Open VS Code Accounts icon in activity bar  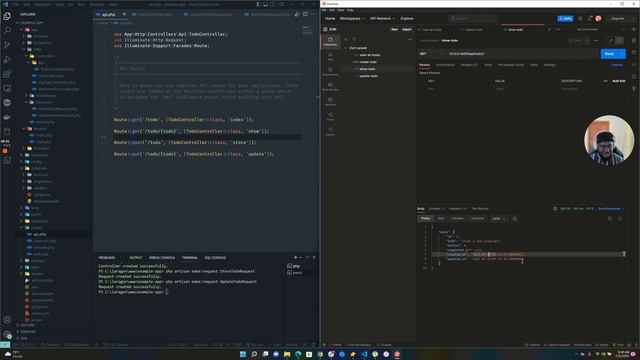tap(7, 320)
